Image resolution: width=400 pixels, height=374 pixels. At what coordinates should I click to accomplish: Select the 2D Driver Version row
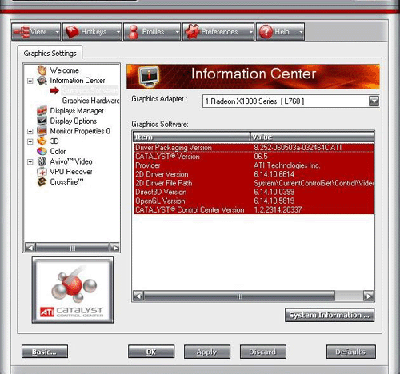click(254, 174)
